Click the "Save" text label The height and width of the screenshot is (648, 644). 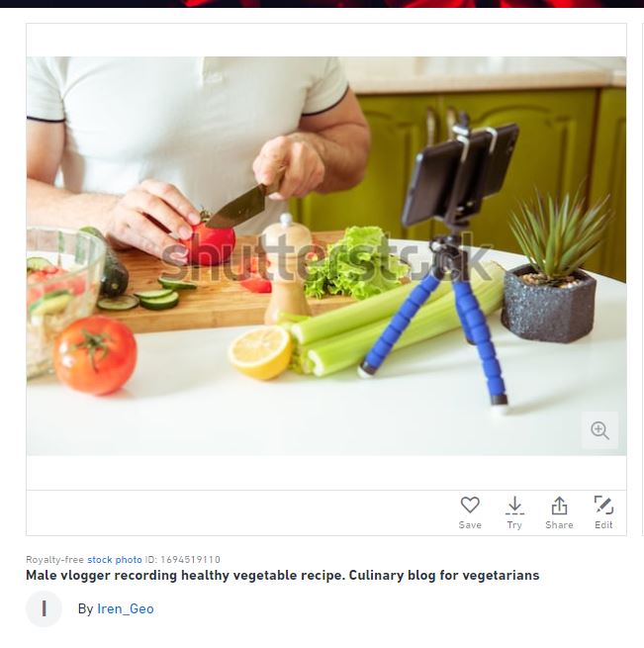[x=470, y=525]
